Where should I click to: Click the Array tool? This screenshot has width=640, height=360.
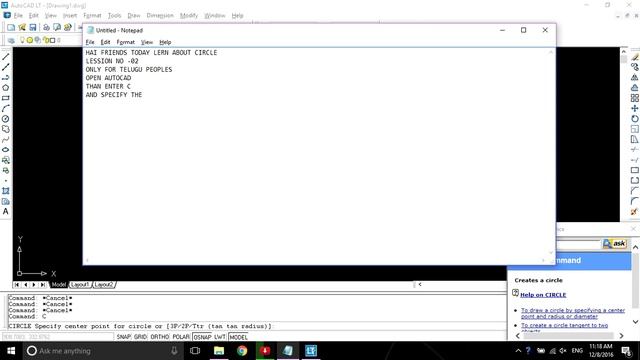click(635, 98)
